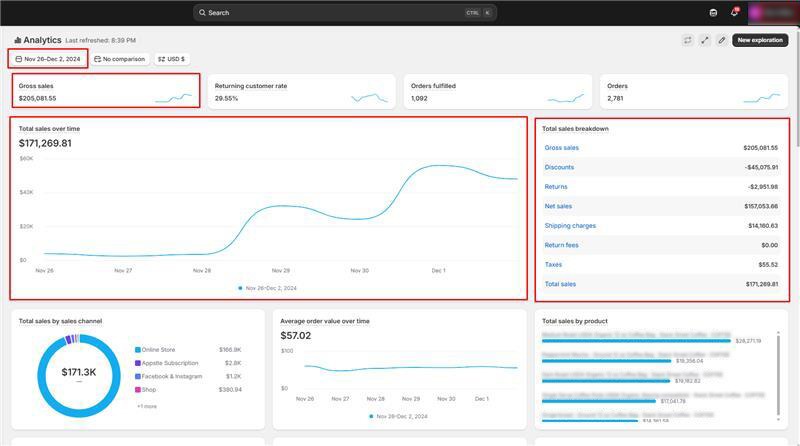The height and width of the screenshot is (446, 800).
Task: Open the Nov 26-Dec 2, 2024 date picker
Action: pos(48,59)
